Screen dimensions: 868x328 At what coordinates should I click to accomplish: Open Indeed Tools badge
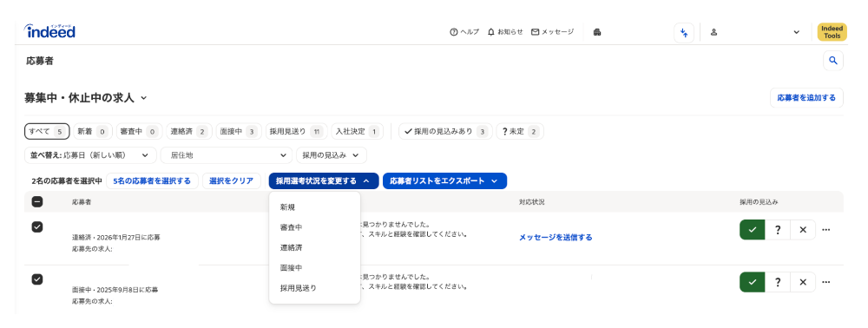(832, 32)
